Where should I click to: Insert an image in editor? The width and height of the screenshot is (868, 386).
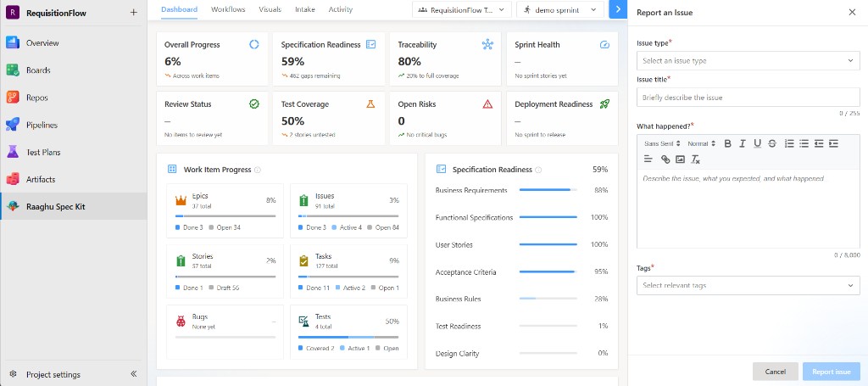click(681, 159)
